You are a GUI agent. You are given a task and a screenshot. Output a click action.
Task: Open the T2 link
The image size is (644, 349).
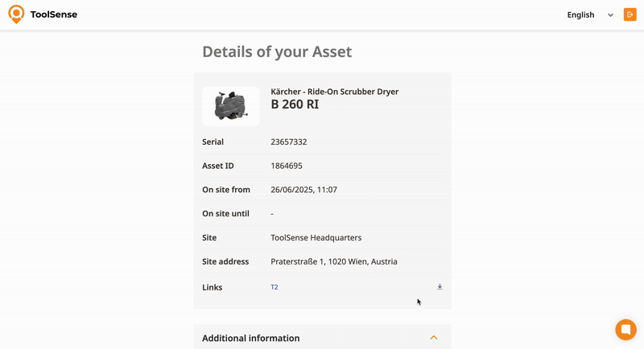[275, 287]
